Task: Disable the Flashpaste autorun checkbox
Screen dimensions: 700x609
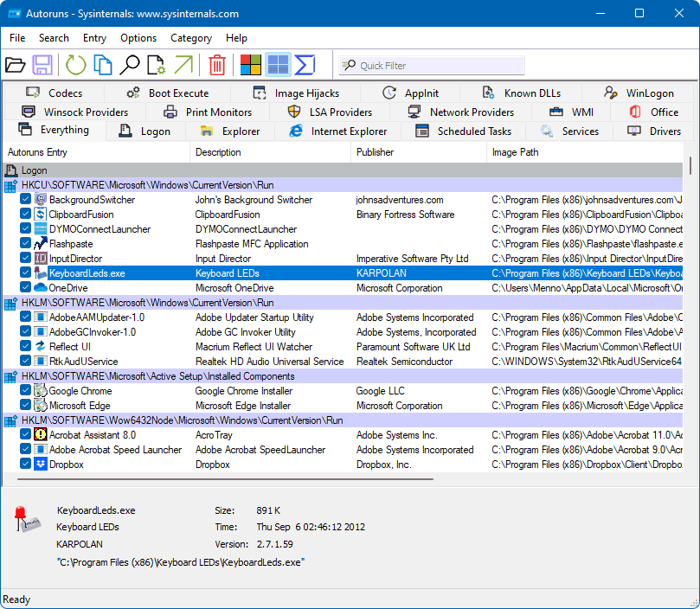Action: tap(25, 243)
